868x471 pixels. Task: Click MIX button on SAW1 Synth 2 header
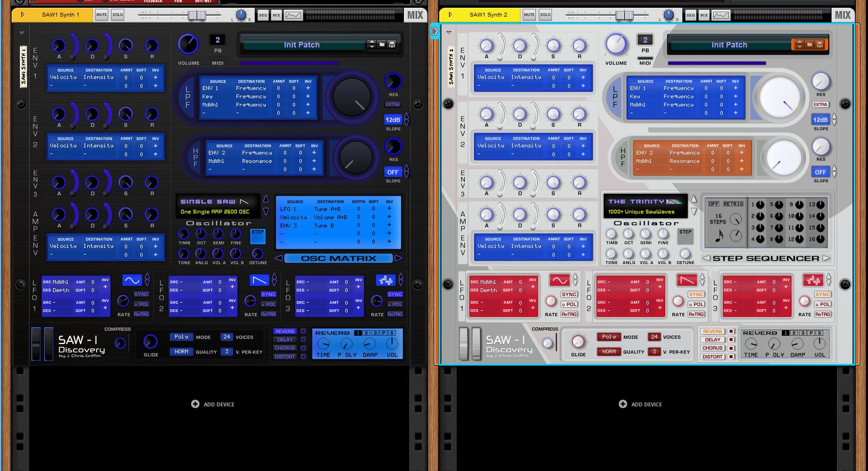coord(704,15)
